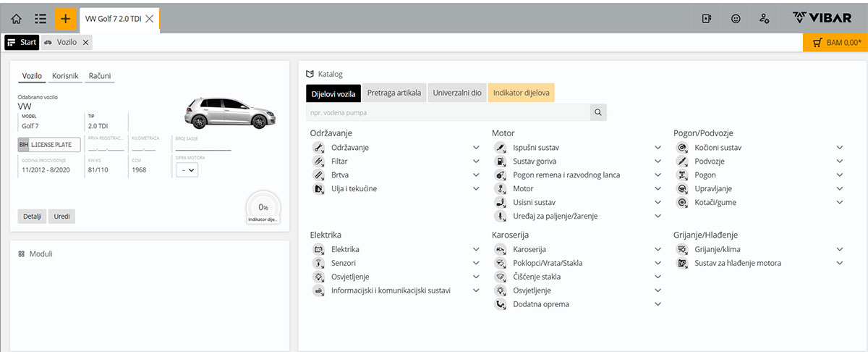Click the smiley feedback icon
The image size is (868, 352).
pyautogui.click(x=736, y=19)
